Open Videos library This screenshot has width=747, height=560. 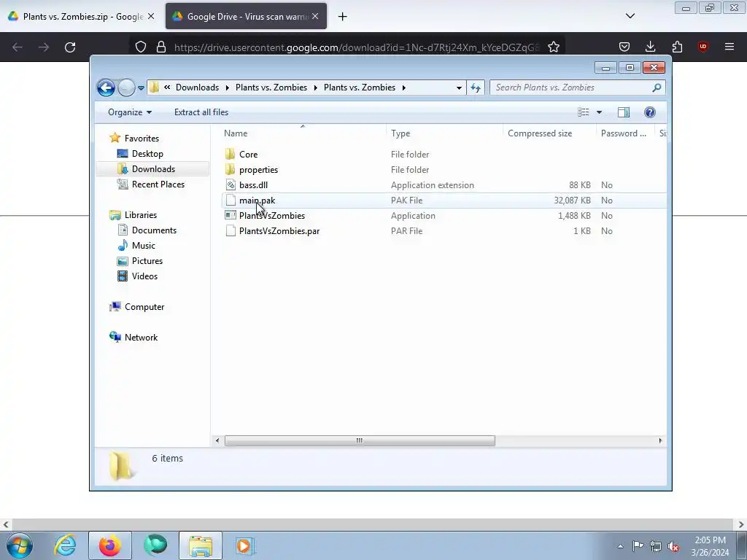(144, 276)
